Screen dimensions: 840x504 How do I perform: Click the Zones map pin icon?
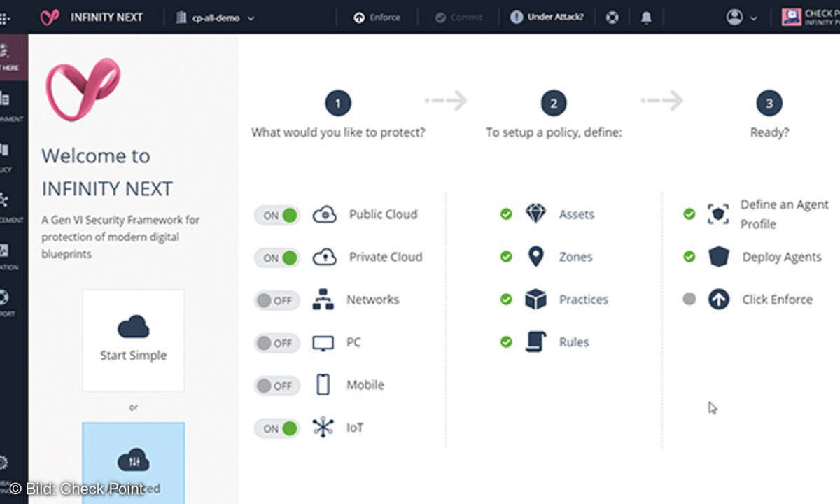pos(535,257)
